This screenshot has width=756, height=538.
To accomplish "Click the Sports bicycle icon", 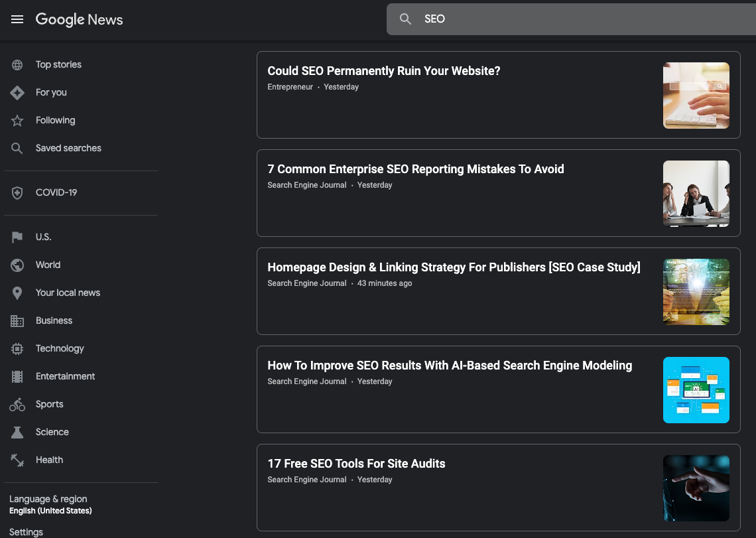I will pos(17,405).
